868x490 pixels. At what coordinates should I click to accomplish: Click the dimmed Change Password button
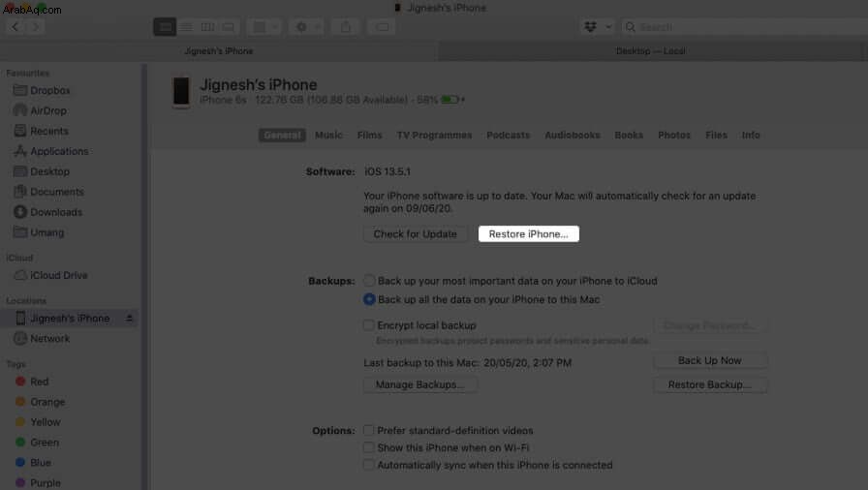point(710,325)
